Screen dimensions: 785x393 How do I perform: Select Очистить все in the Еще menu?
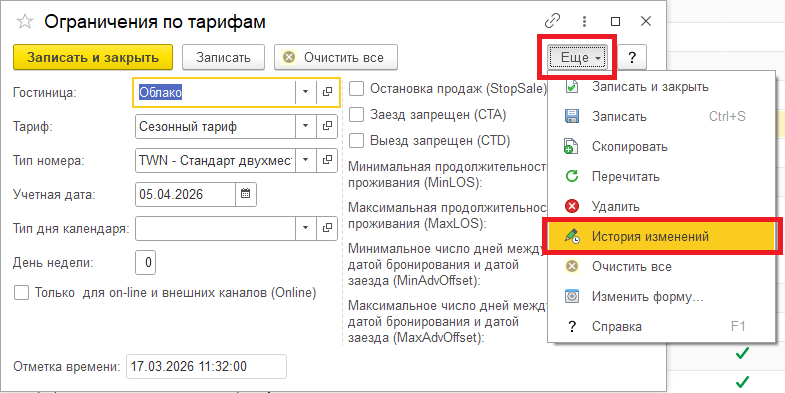click(662, 266)
